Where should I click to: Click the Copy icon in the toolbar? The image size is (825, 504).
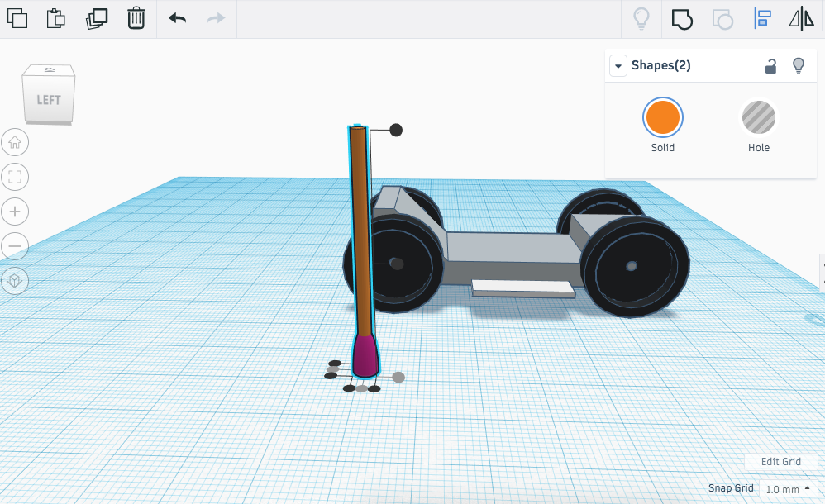pos(17,18)
